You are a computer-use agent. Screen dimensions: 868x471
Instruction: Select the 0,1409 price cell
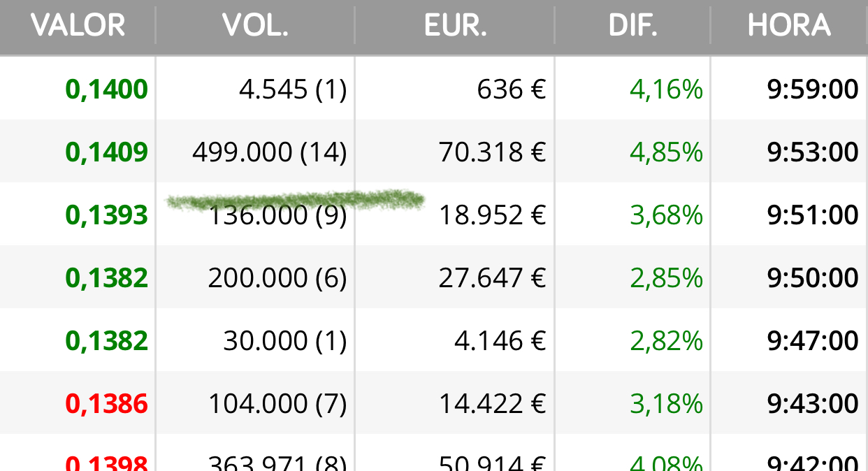click(107, 152)
